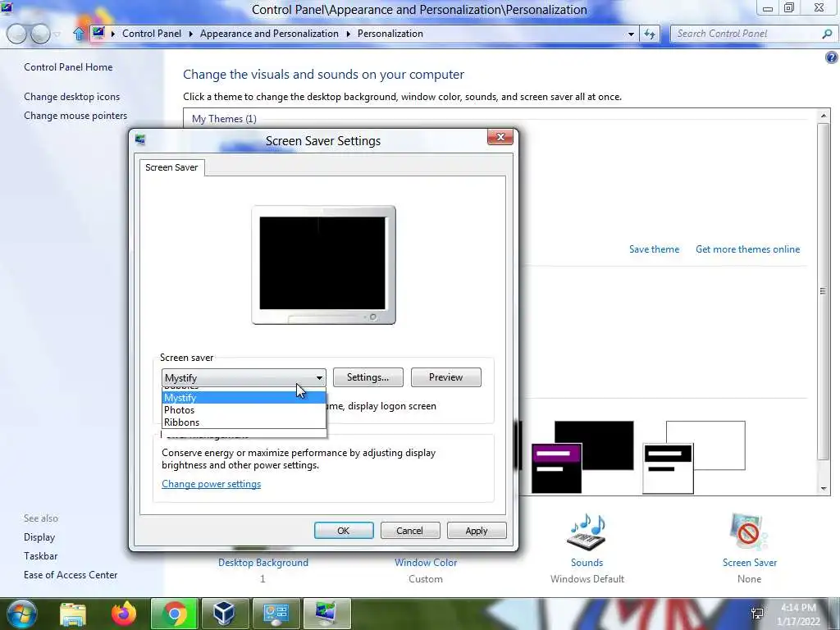Click the Sounds piano icon
The width and height of the screenshot is (840, 630).
point(587,532)
